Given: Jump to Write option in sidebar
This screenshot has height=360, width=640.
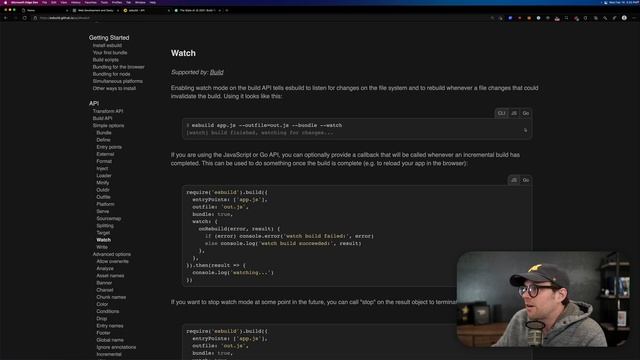Looking at the screenshot, I should [102, 247].
